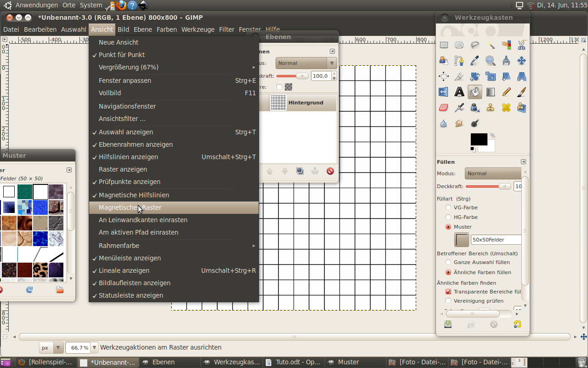Select the Muster fill type radio
This screenshot has height=368, width=588.
448,227
